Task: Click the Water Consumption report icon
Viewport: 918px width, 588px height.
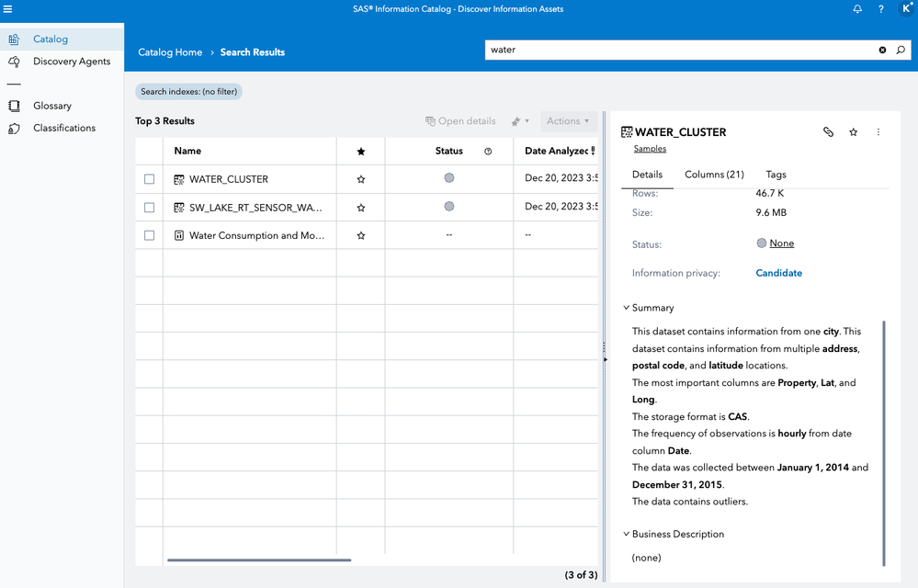Action: pyautogui.click(x=179, y=236)
